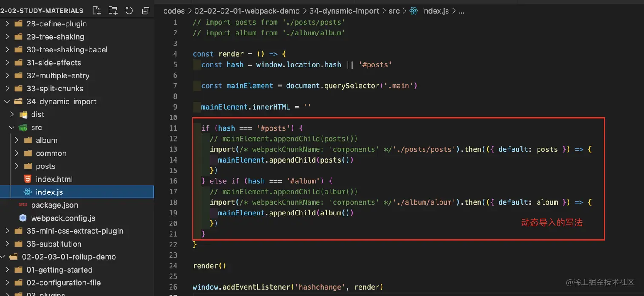
Task: Click the React icon next to index.js in the tree
Action: point(28,192)
